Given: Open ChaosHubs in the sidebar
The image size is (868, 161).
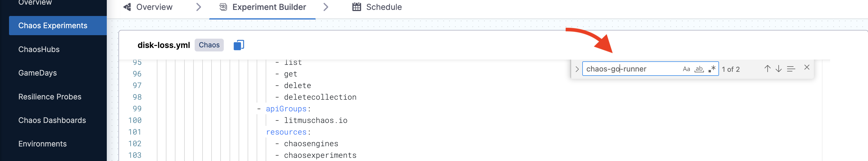Looking at the screenshot, I should [x=39, y=49].
